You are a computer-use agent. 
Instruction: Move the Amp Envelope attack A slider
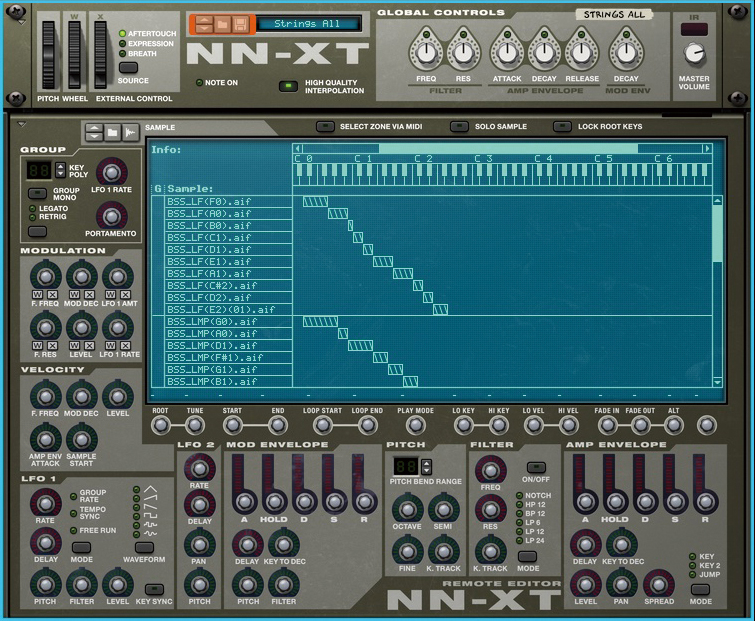point(585,501)
